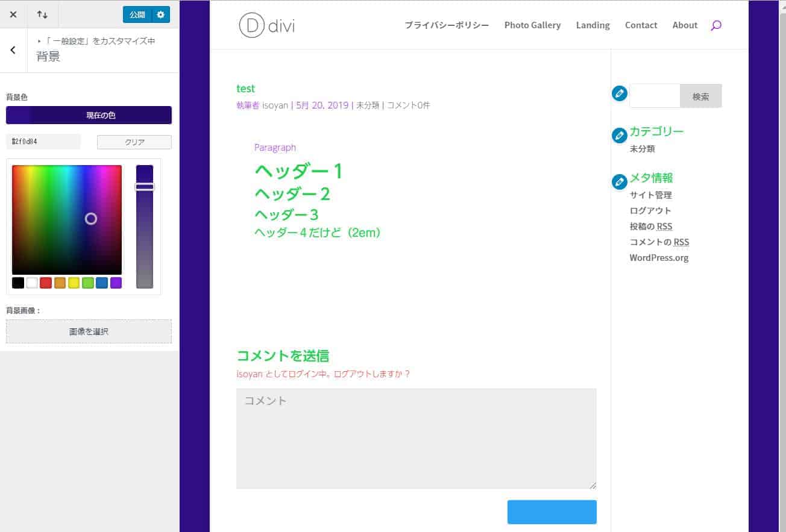
Task: Open publish settings gear icon
Action: (x=160, y=14)
